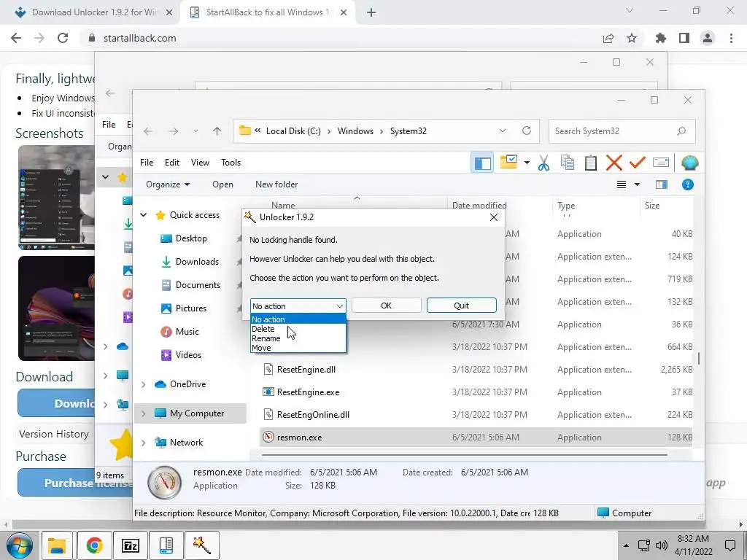Open the File menu in System32 window
The image size is (747, 560).
147,163
